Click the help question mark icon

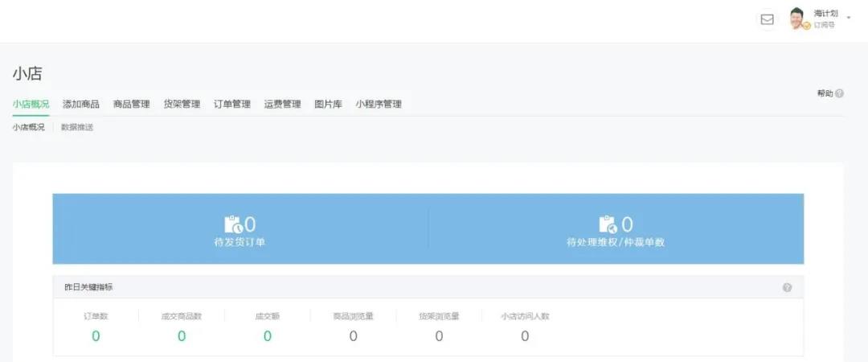pyautogui.click(x=839, y=94)
